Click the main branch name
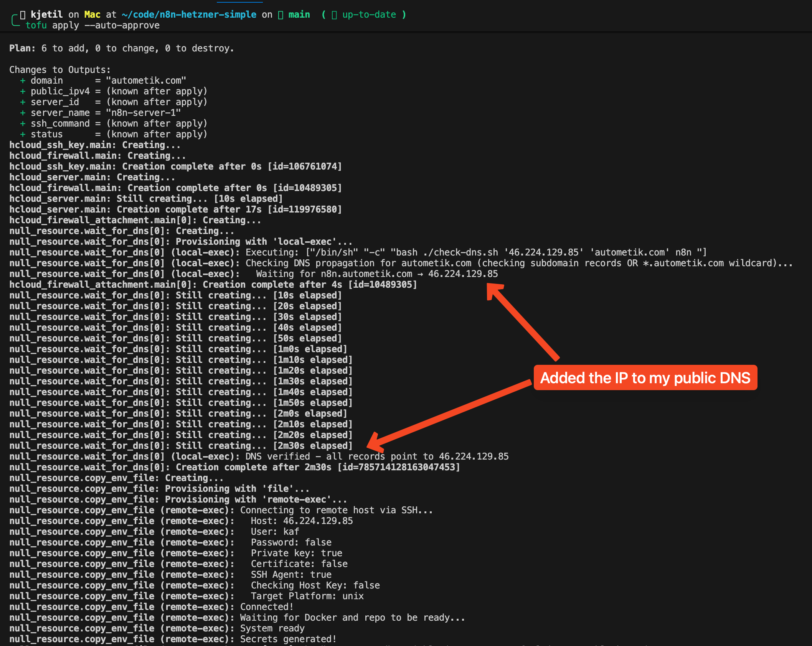Image resolution: width=812 pixels, height=646 pixels. point(299,15)
